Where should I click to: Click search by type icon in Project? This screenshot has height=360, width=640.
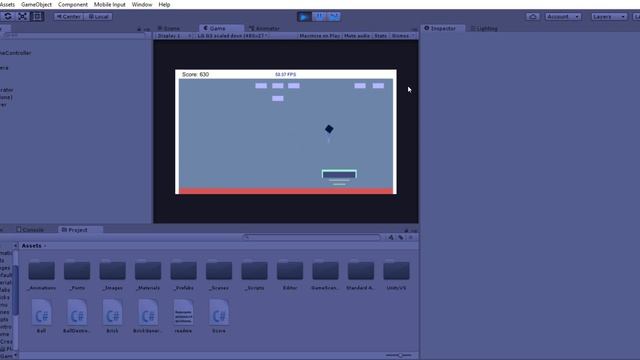tap(391, 237)
